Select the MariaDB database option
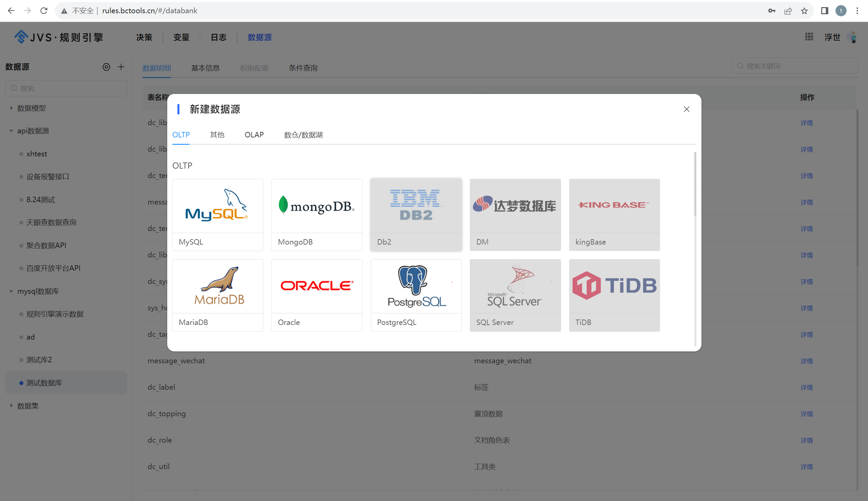This screenshot has height=501, width=868. click(x=217, y=295)
